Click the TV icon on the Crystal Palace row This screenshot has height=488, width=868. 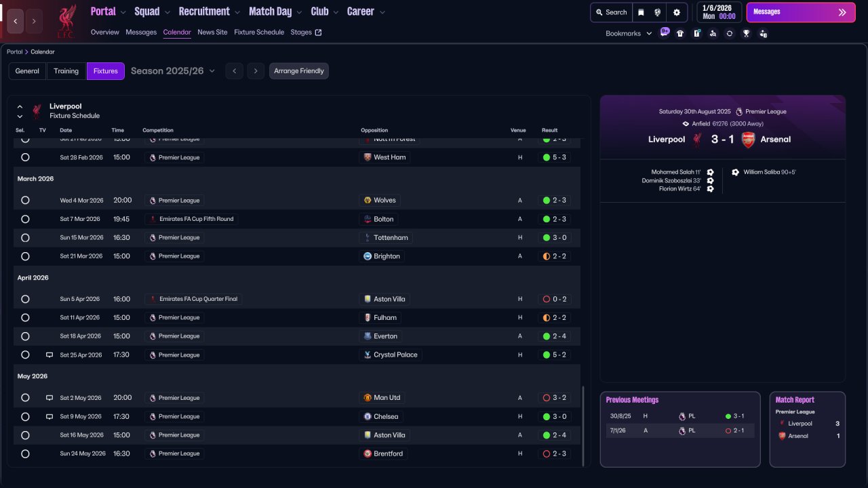(50, 354)
